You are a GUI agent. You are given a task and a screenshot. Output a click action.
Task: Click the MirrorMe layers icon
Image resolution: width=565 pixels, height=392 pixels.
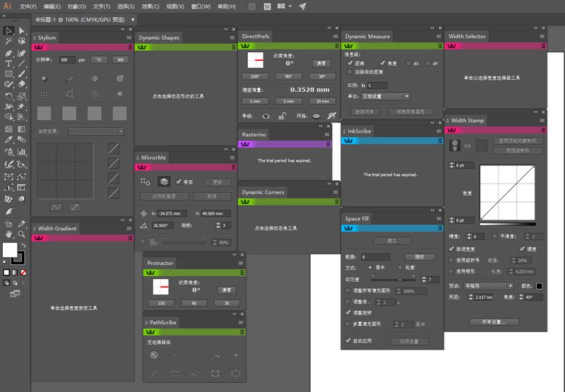point(164,182)
